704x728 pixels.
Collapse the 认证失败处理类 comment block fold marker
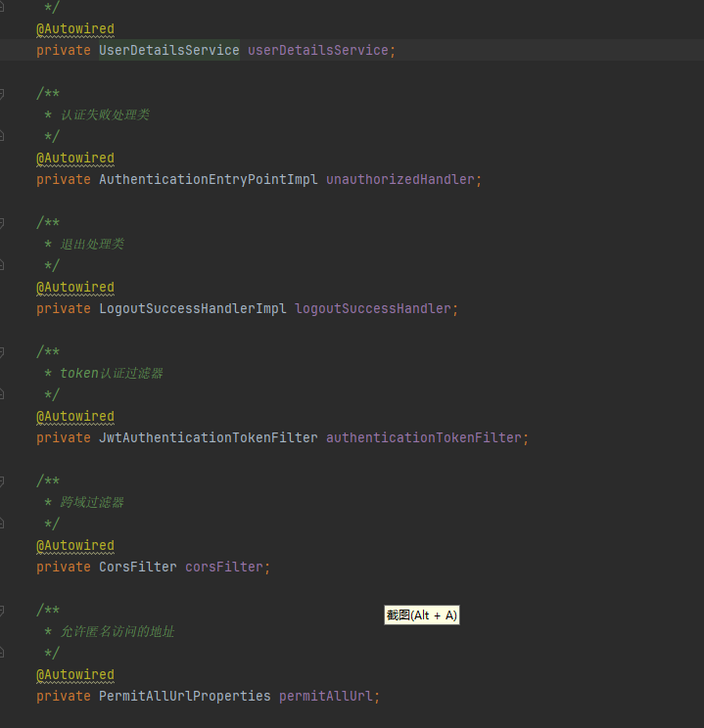pyautogui.click(x=1, y=94)
